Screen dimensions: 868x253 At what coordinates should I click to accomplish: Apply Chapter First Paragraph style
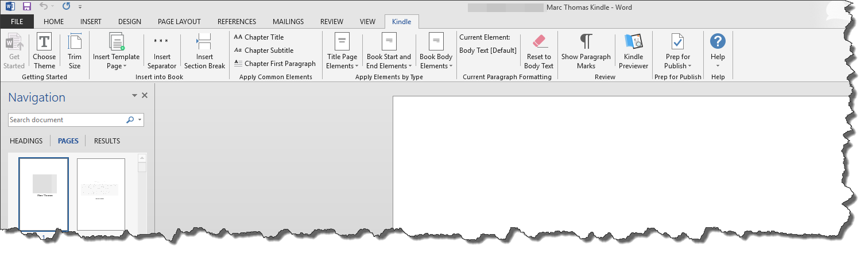pyautogui.click(x=275, y=64)
